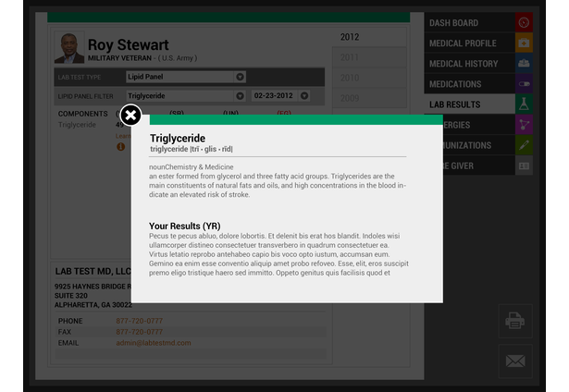This screenshot has width=569, height=392.
Task: Click the Triglyceride popup title
Action: click(178, 138)
